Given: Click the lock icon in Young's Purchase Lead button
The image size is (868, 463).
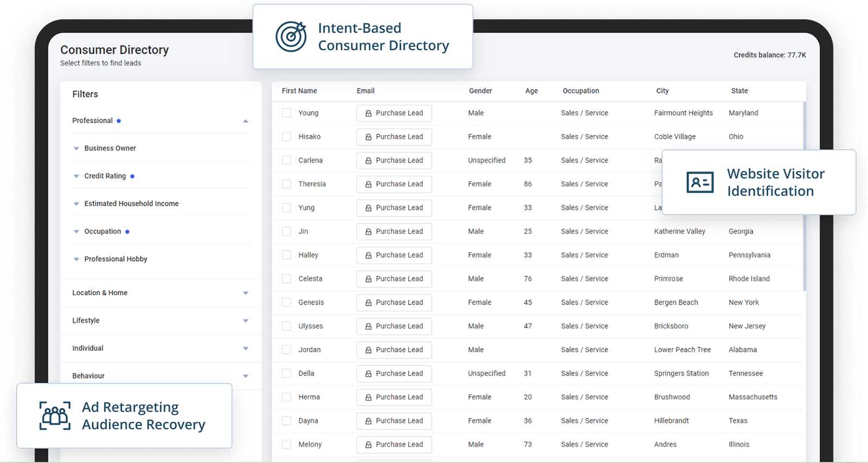Looking at the screenshot, I should [368, 113].
